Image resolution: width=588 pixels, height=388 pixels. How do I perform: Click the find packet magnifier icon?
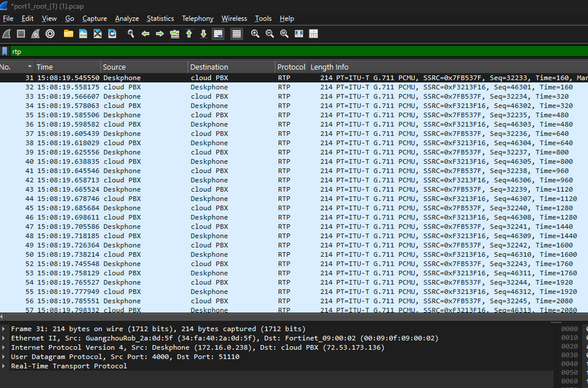point(131,33)
